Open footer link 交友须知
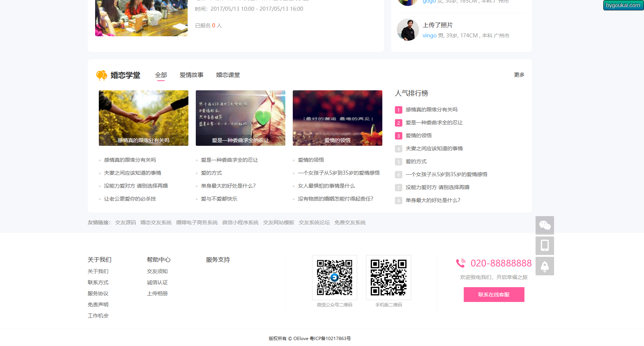 157,272
